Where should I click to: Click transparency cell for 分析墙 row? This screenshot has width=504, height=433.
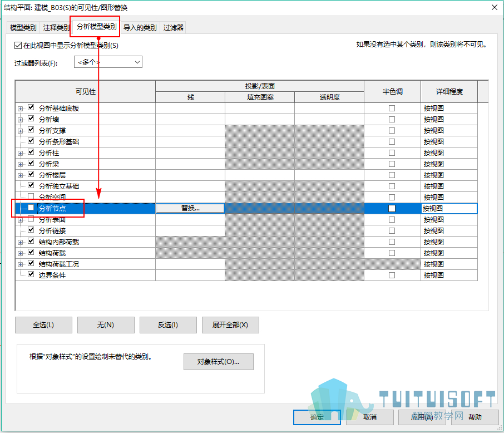(329, 119)
